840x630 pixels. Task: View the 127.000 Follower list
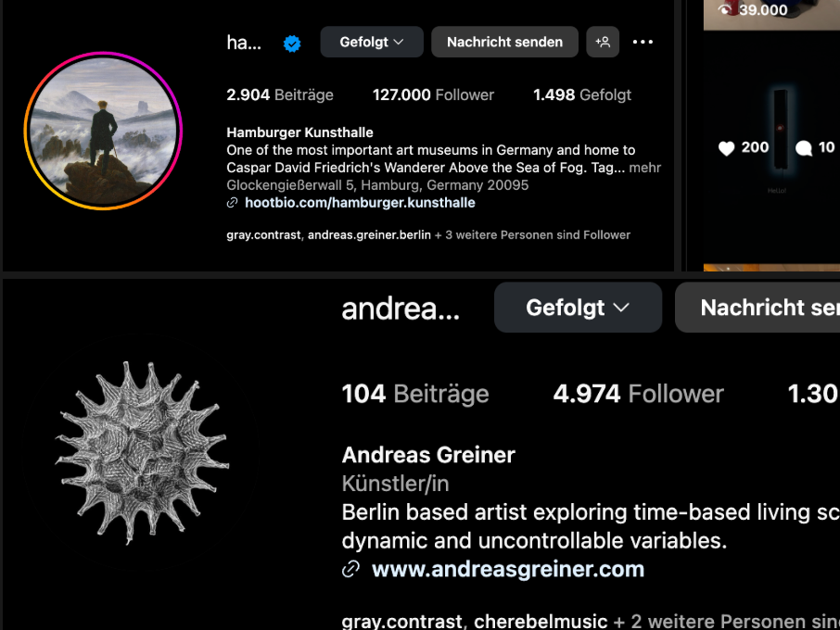click(x=433, y=94)
